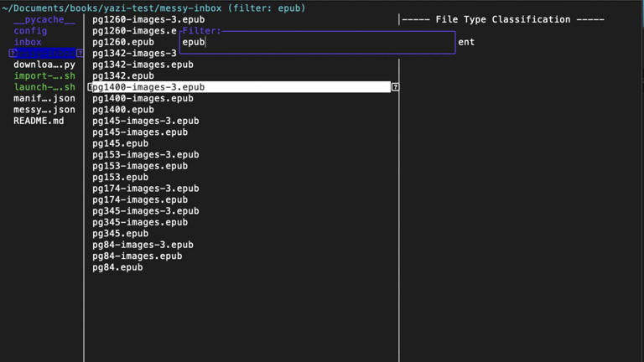Select the downloa….py file
The height and width of the screenshot is (362, 644).
tap(44, 65)
